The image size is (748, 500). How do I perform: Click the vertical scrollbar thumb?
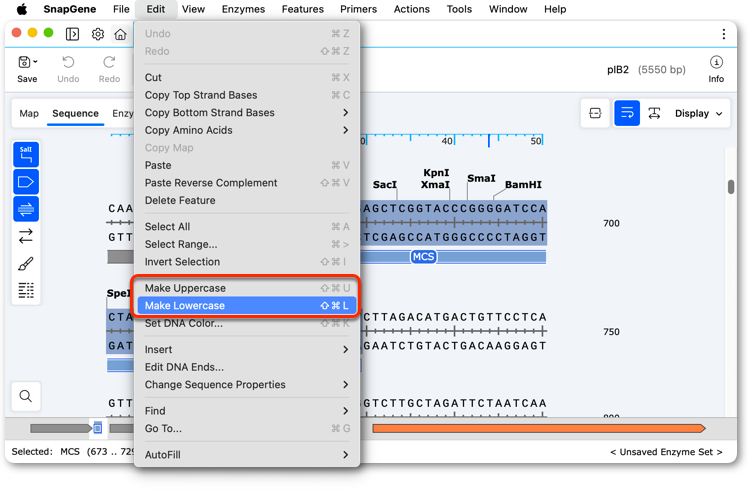(731, 187)
